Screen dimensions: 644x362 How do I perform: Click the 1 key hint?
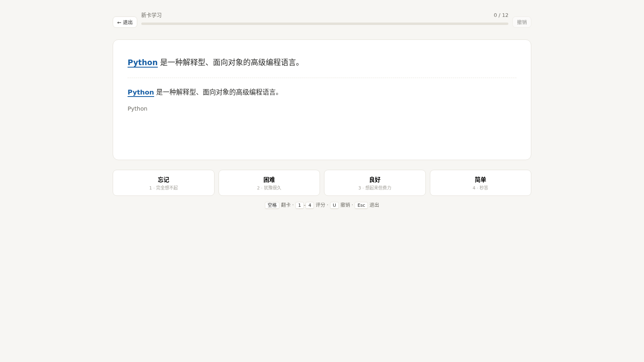click(x=299, y=205)
